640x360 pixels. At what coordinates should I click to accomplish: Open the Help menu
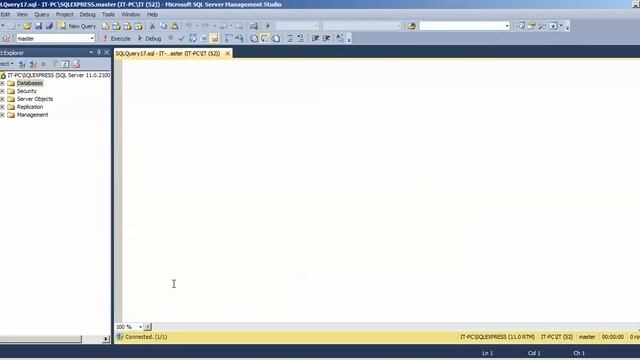tap(152, 14)
